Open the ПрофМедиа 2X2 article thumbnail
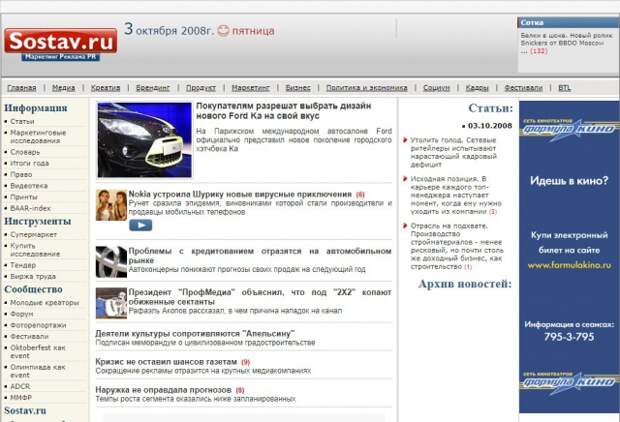The width and height of the screenshot is (620, 422). coord(111,303)
